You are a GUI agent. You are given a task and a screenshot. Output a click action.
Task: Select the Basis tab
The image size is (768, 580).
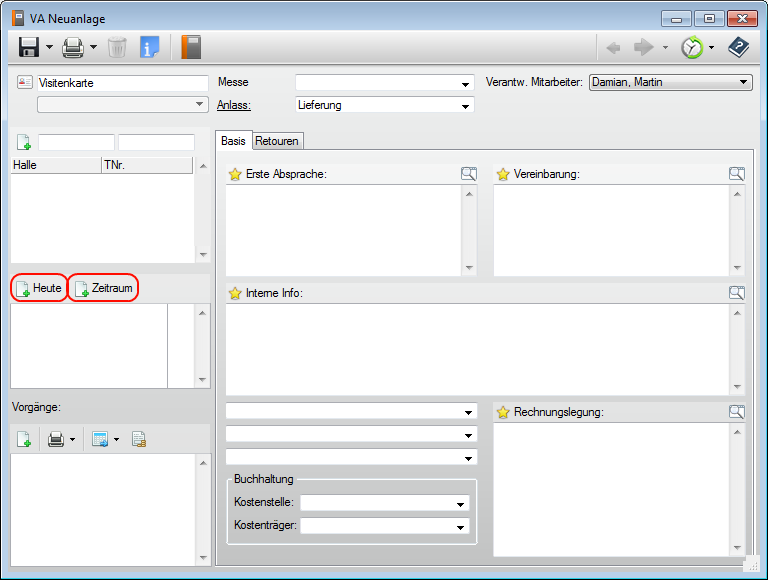[x=234, y=141]
